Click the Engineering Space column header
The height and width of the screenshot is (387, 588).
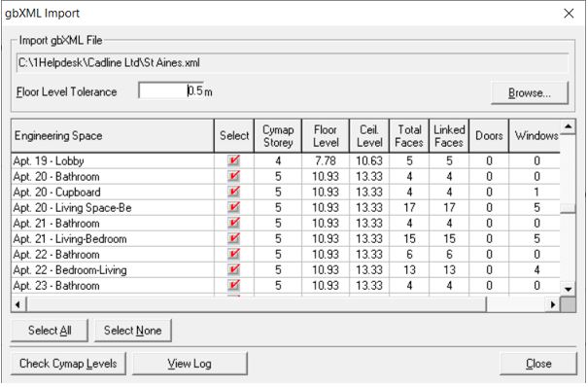(x=113, y=135)
